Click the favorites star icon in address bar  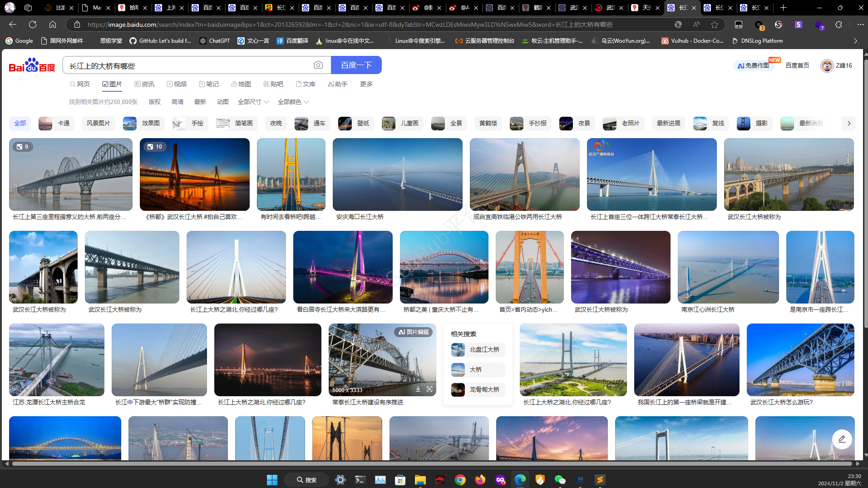coord(715,25)
